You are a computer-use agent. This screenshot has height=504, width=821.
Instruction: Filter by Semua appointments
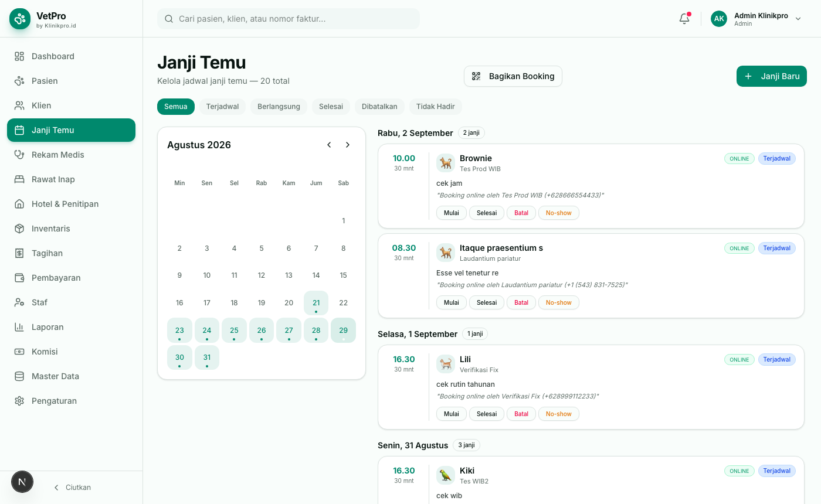[x=176, y=107]
